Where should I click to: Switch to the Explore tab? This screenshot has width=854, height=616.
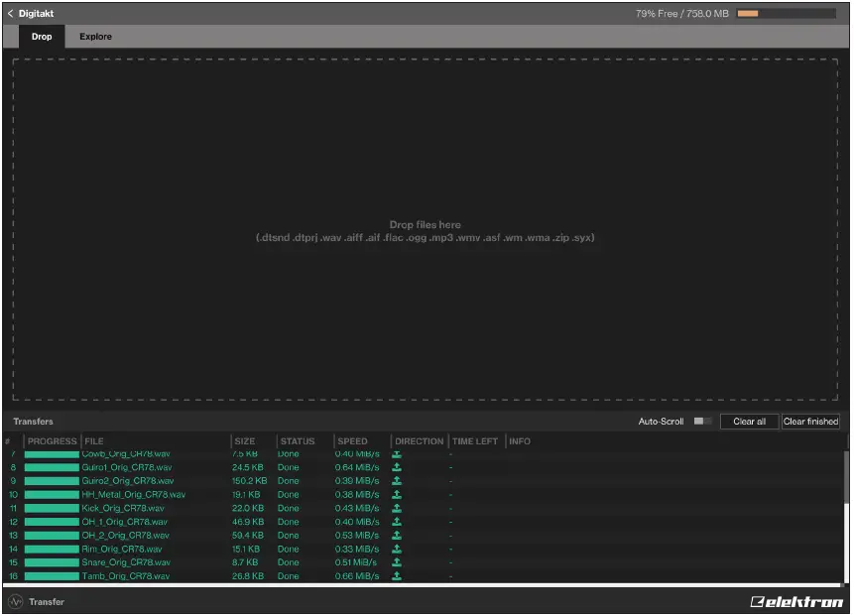click(x=95, y=37)
